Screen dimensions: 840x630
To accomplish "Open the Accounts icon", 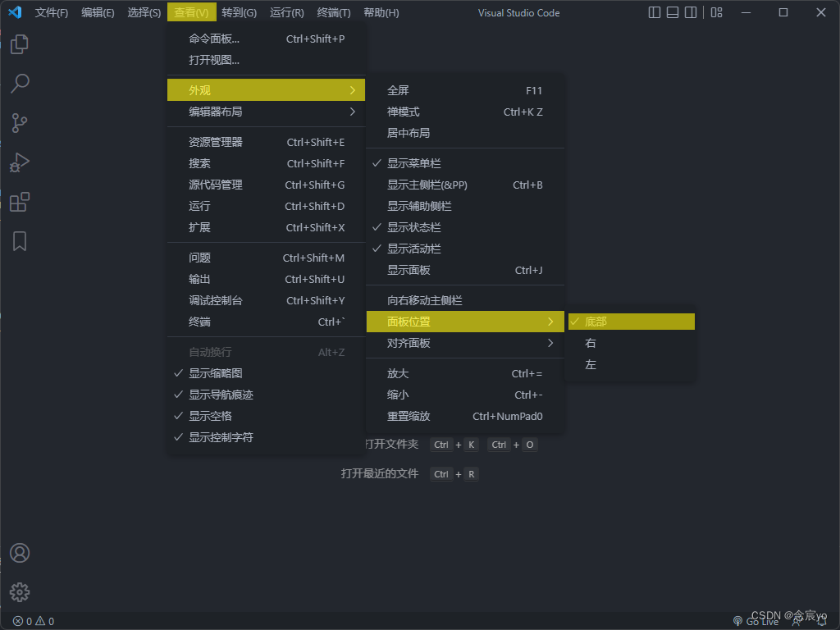I will coord(20,553).
